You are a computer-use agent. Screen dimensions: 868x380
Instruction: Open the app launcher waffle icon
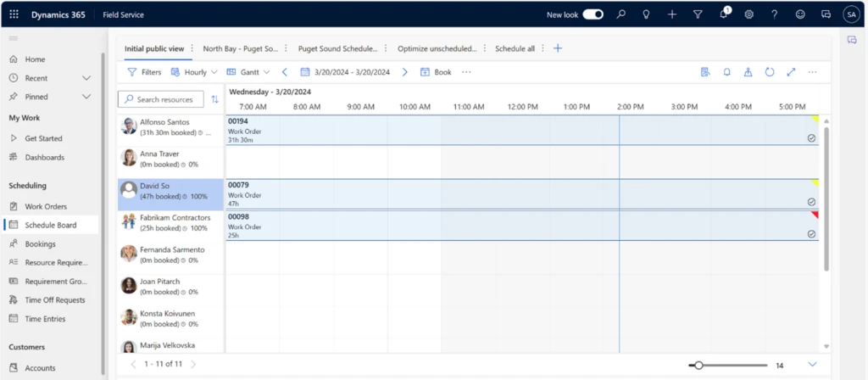coord(14,14)
